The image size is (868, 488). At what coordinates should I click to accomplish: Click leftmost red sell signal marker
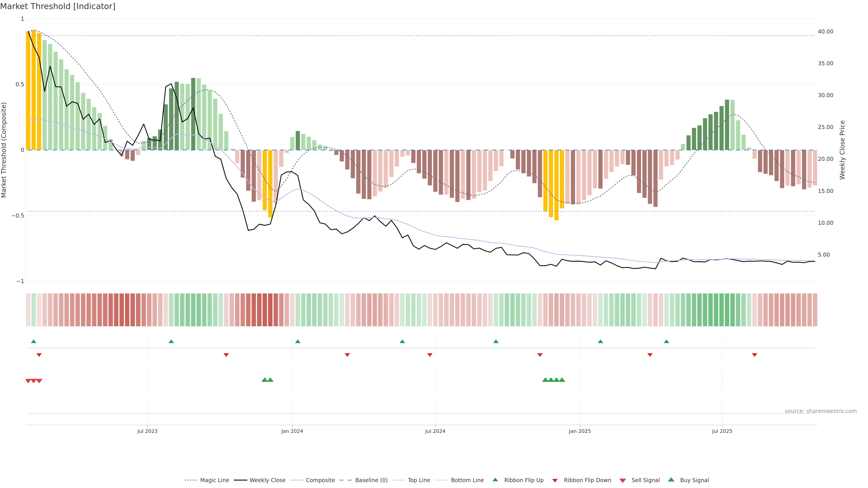pos(28,381)
